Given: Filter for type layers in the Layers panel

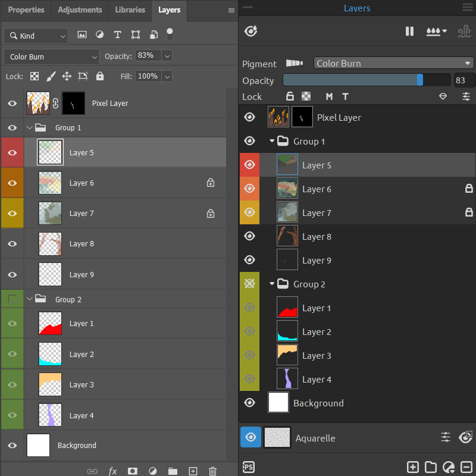Looking at the screenshot, I should point(117,35).
